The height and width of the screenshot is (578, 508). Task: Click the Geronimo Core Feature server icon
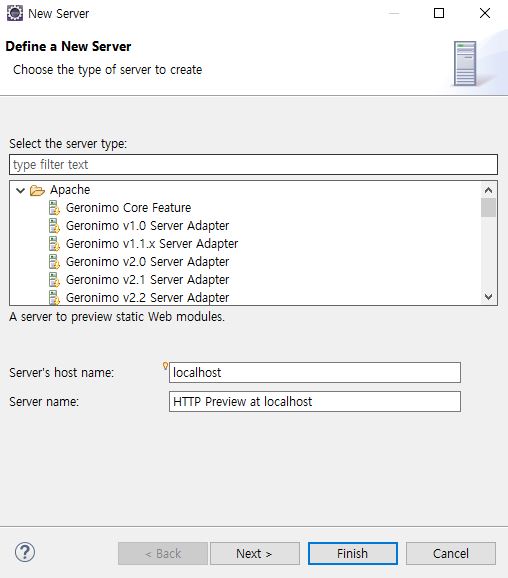pyautogui.click(x=54, y=208)
